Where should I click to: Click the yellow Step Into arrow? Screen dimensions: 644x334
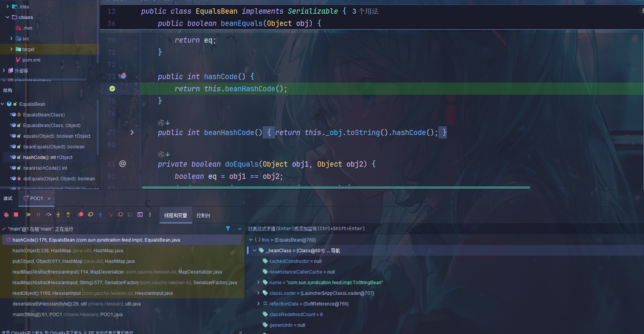pos(58,215)
